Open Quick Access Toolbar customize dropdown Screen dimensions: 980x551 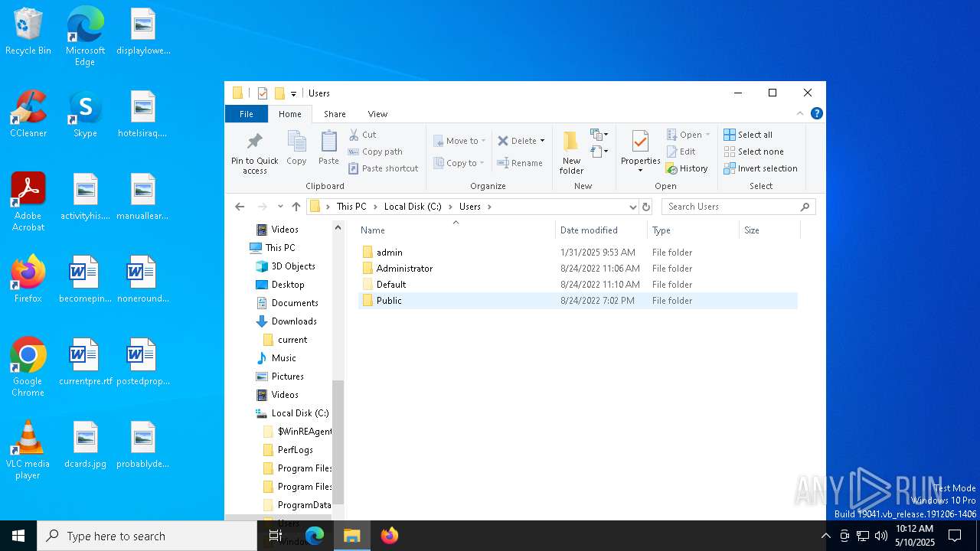(x=293, y=93)
